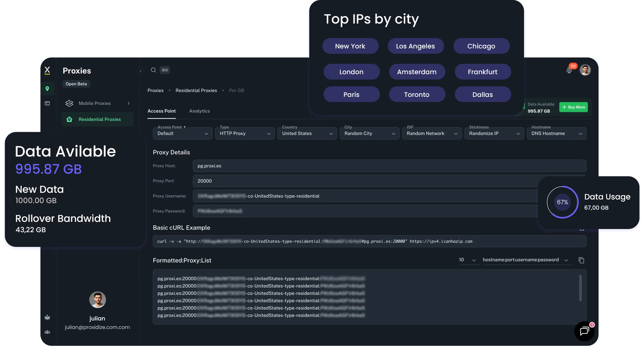This screenshot has height=351, width=644.
Task: Click the Buy More button
Action: click(x=573, y=107)
